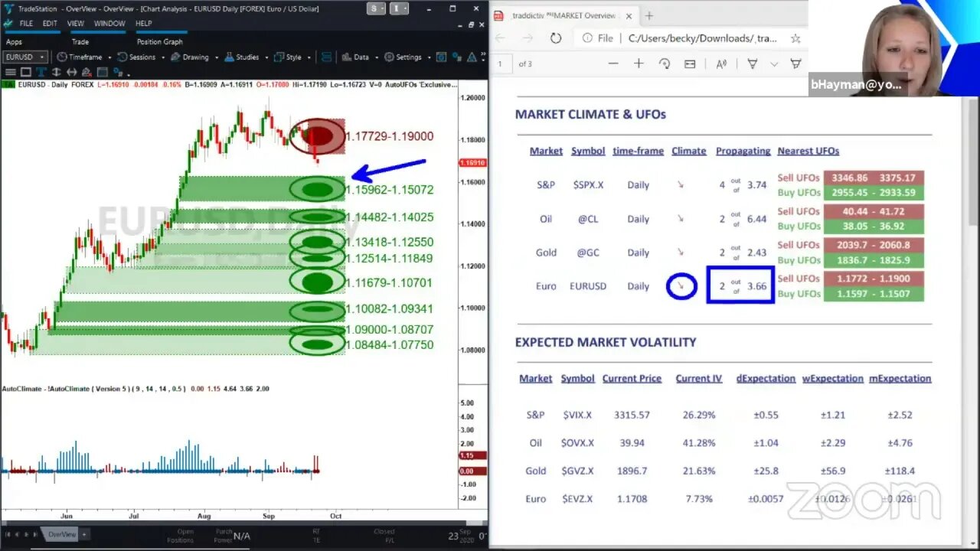Activate the Read aloud icon in PDF toolbar
This screenshot has height=551, width=980.
[721, 64]
